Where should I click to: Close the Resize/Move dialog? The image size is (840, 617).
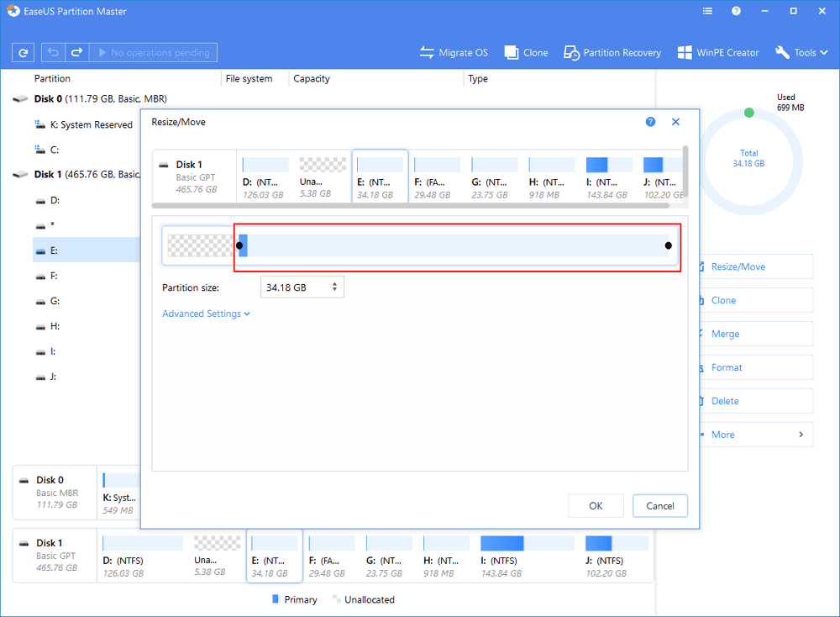coord(675,122)
